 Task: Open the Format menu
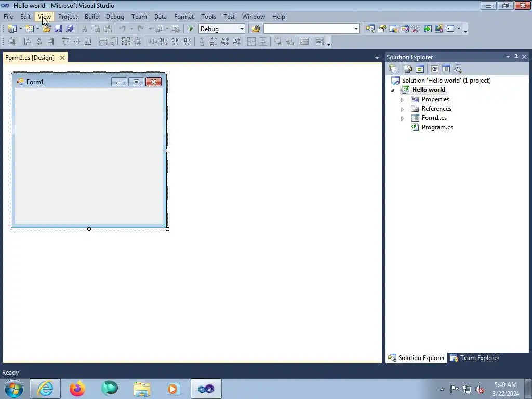tap(184, 16)
